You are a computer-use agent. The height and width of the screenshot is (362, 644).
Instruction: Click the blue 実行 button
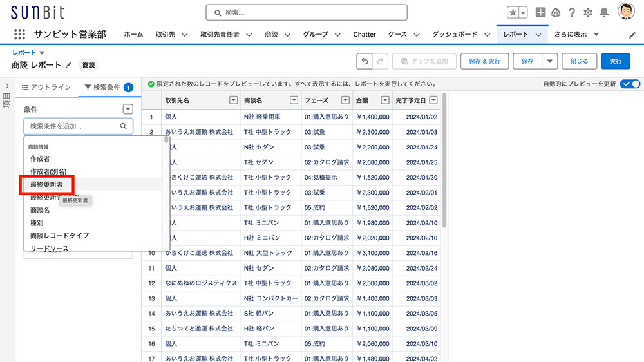pos(615,61)
